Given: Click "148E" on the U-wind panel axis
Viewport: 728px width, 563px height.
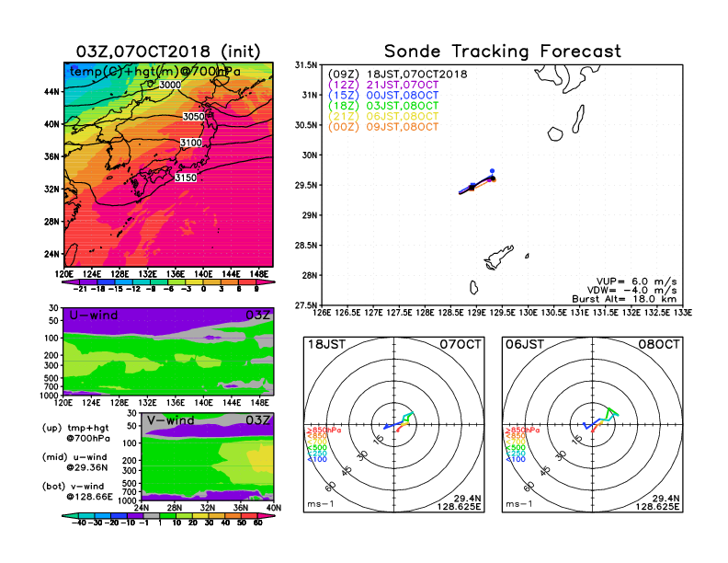Looking at the screenshot, I should pos(259,402).
